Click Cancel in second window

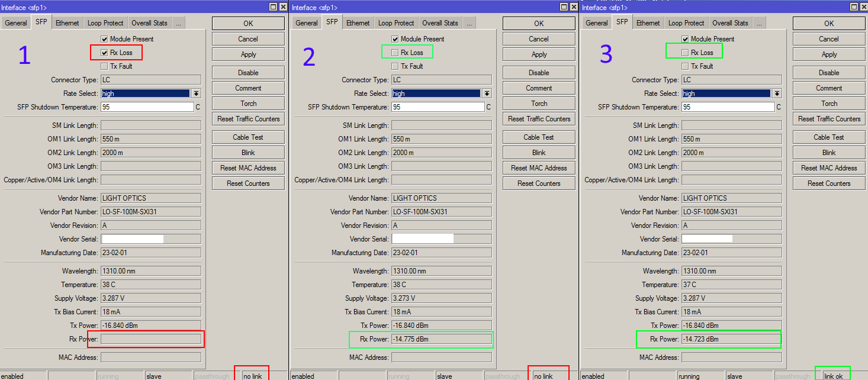tap(539, 38)
